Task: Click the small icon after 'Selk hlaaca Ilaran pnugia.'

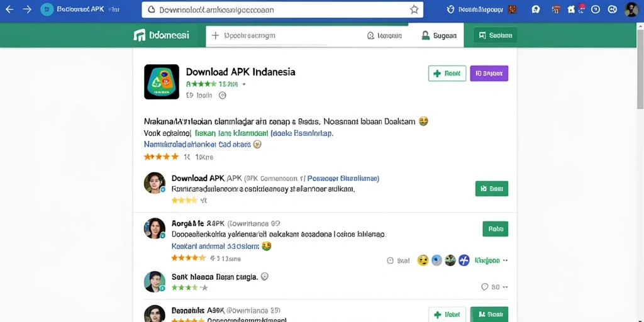Action: pos(265,277)
